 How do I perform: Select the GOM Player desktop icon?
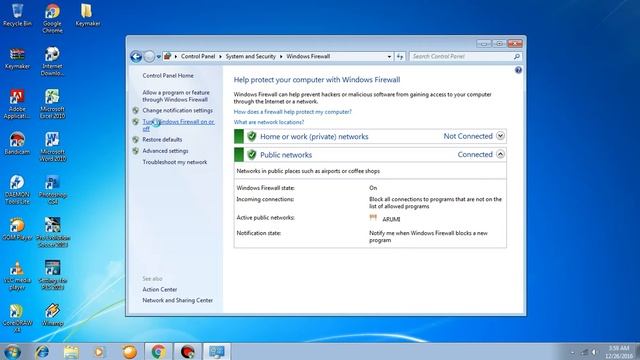17,229
